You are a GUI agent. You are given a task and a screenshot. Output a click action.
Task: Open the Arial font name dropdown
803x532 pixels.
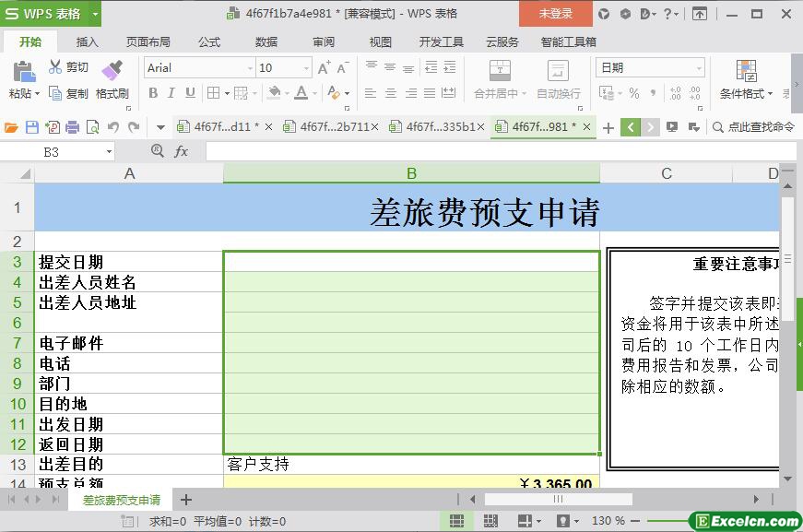coord(249,68)
